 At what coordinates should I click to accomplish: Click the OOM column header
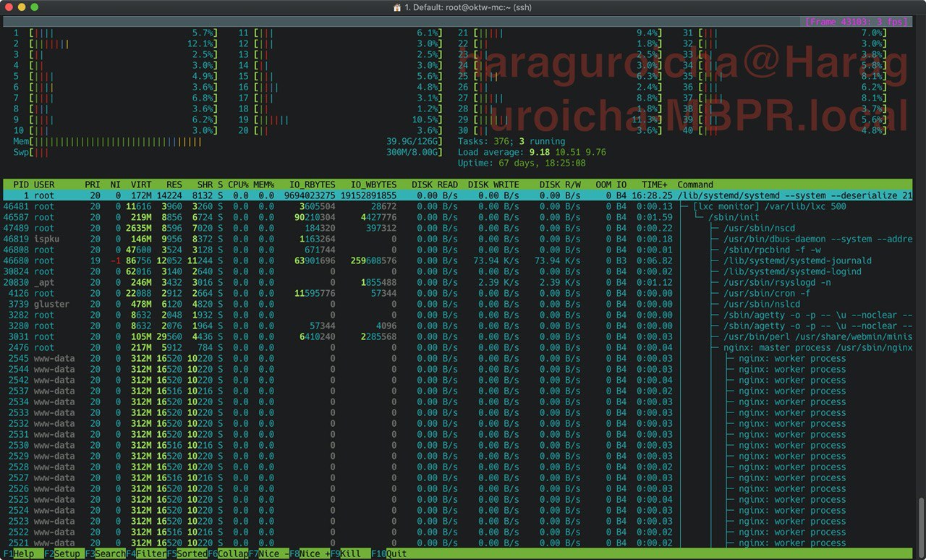pyautogui.click(x=603, y=184)
